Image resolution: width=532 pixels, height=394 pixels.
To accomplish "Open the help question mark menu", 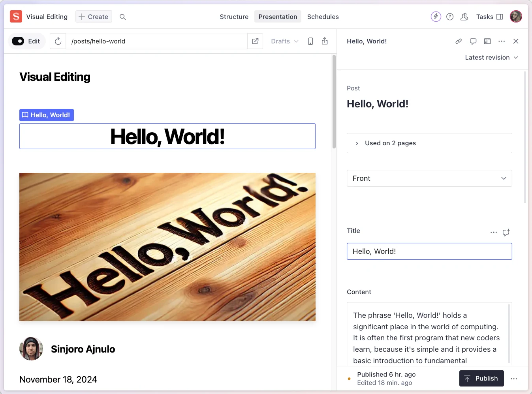I will click(450, 17).
